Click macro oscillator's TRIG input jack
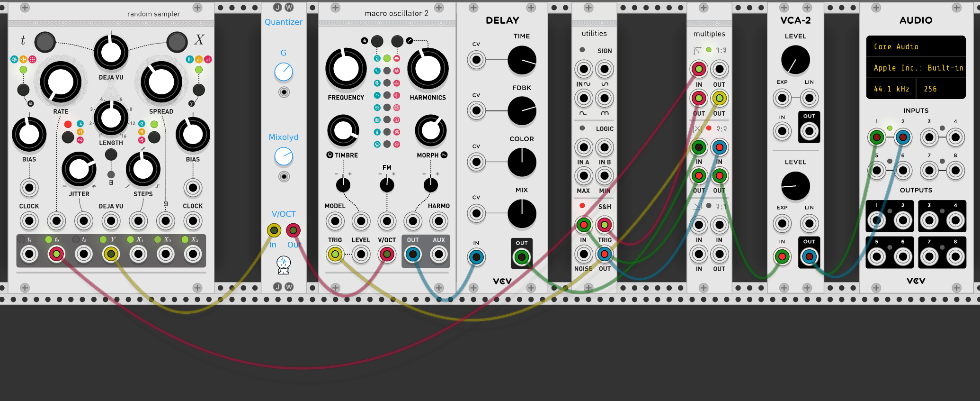 (335, 255)
